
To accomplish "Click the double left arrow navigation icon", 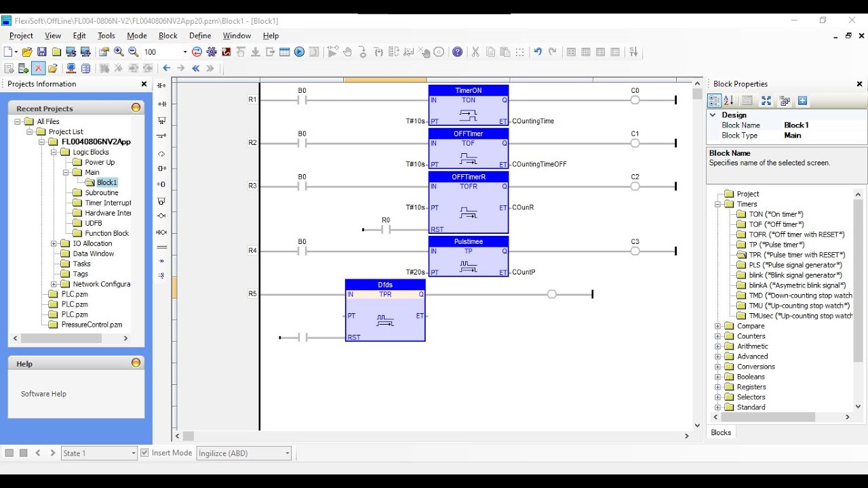I will (196, 68).
